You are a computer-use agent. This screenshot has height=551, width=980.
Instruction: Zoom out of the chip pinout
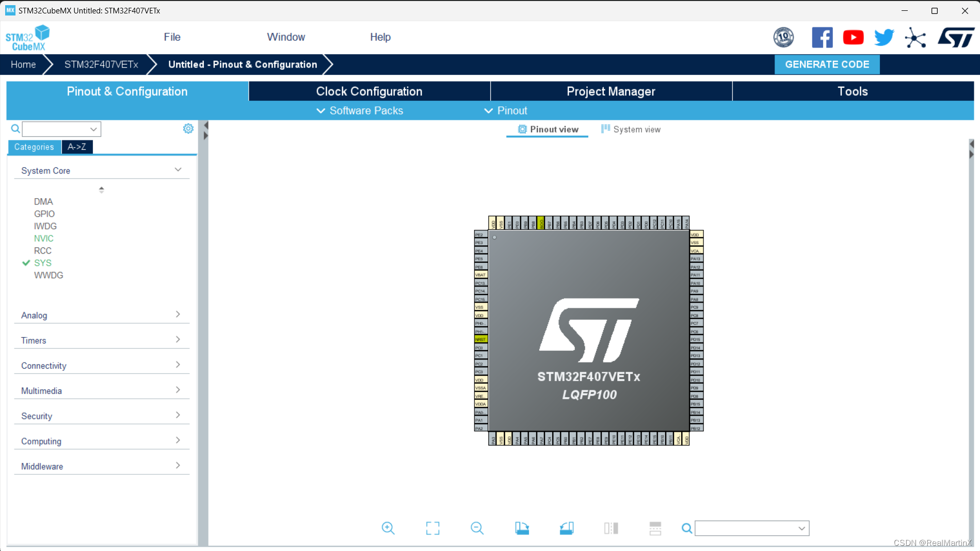tap(477, 528)
